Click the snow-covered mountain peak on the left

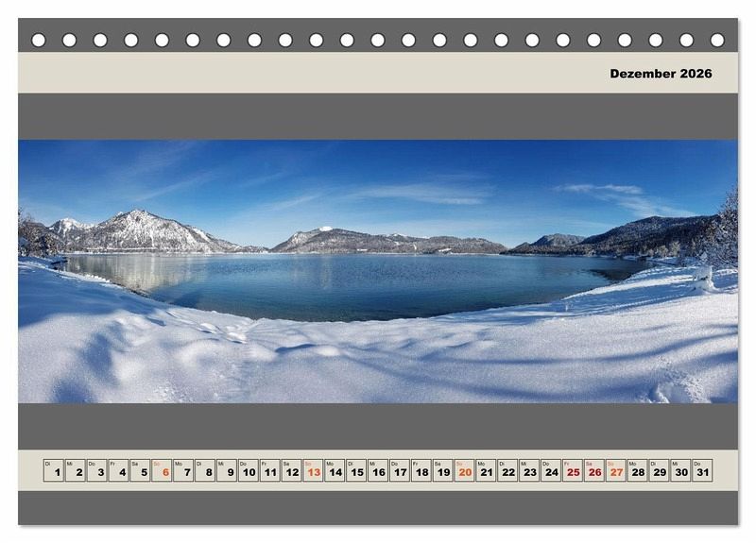[x=139, y=219]
